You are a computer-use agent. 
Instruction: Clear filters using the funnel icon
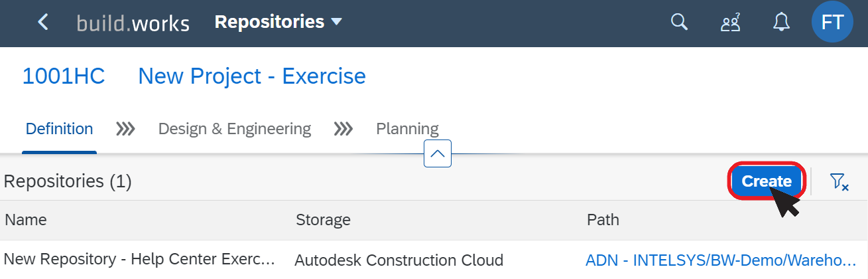coord(839,181)
